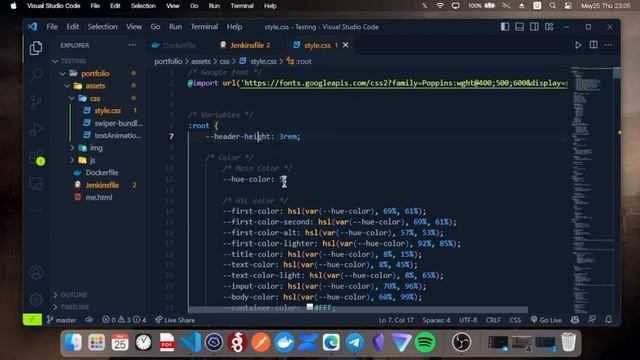Toggle the bottom panel layout icon

click(519, 27)
